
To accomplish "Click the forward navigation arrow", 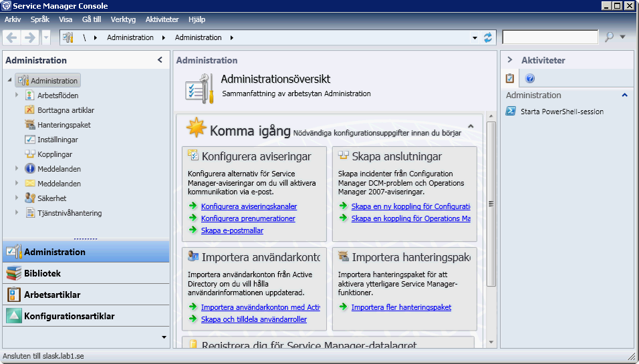I will coord(30,37).
